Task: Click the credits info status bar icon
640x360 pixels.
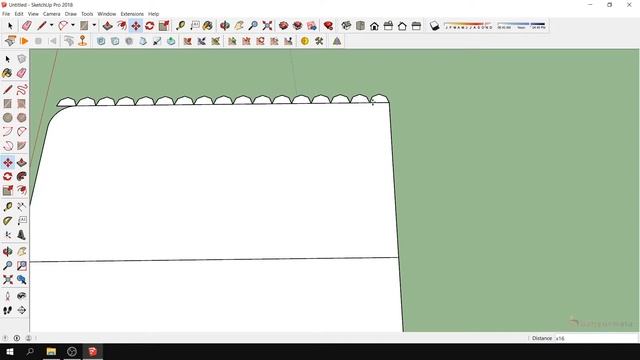Action: 17,338
